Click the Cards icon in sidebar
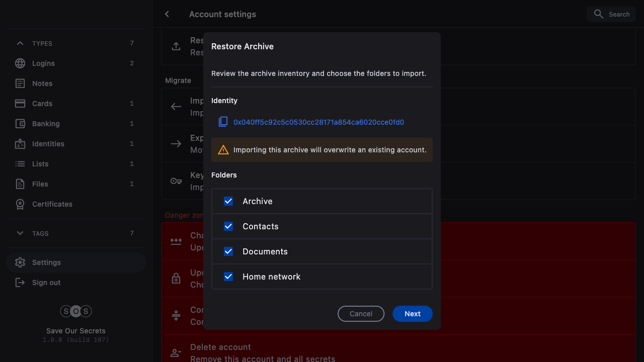The height and width of the screenshot is (362, 644). tap(20, 104)
